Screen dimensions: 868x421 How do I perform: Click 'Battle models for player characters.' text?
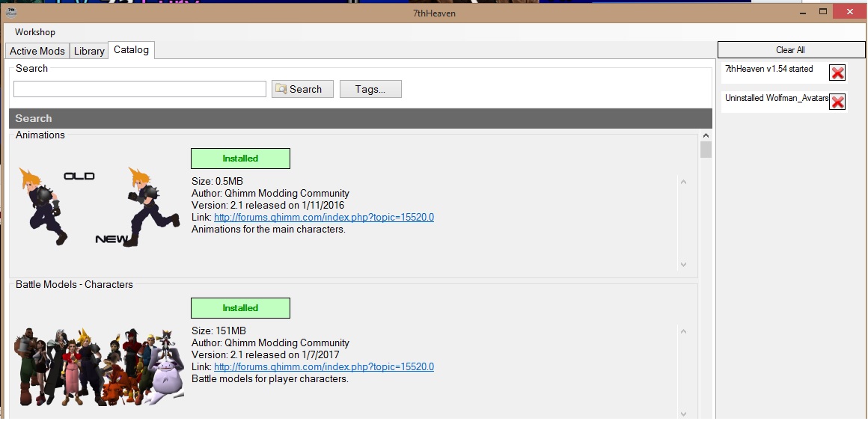tap(270, 379)
